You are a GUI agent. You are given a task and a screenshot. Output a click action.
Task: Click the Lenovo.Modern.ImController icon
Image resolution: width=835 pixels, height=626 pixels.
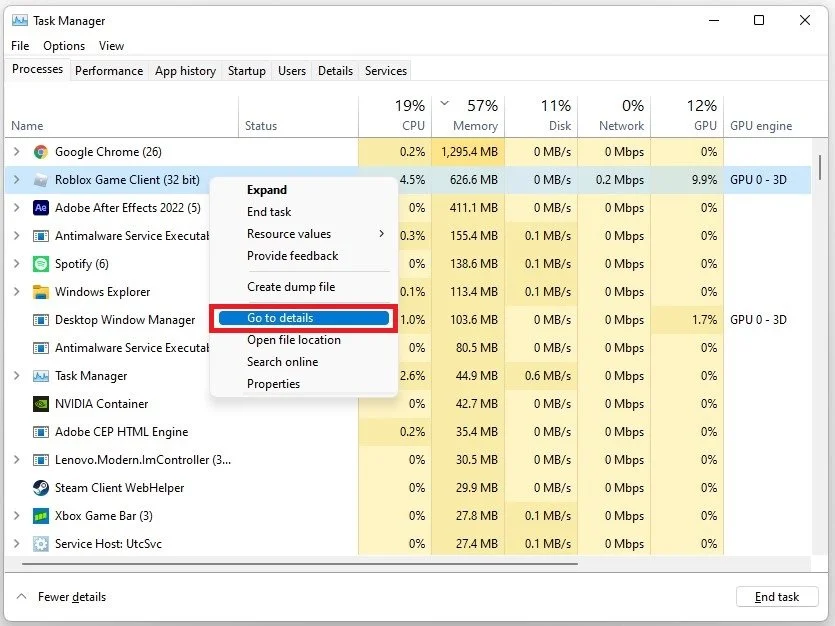pyautogui.click(x=40, y=460)
